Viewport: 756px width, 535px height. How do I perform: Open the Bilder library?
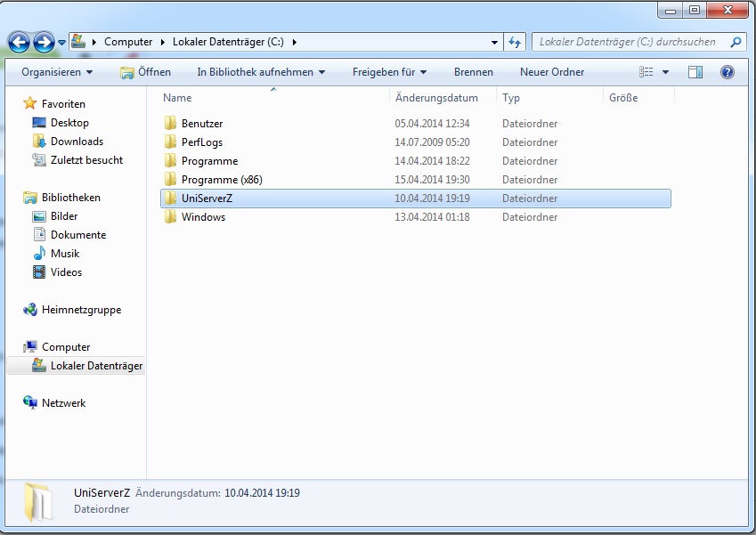pos(64,216)
